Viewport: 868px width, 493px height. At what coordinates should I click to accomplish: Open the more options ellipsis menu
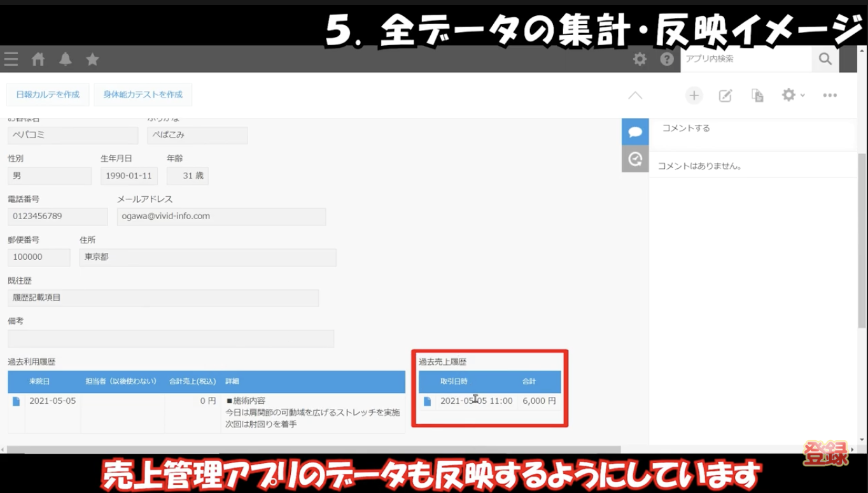829,96
